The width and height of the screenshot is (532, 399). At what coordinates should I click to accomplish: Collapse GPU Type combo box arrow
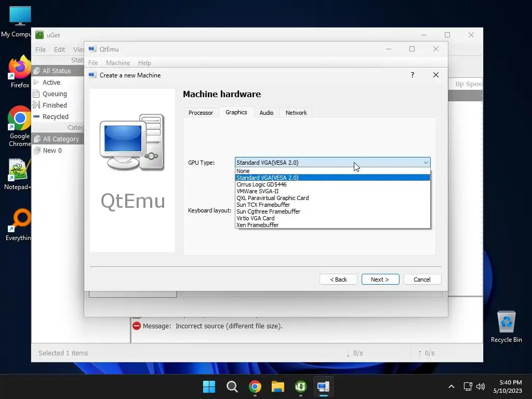coord(425,163)
